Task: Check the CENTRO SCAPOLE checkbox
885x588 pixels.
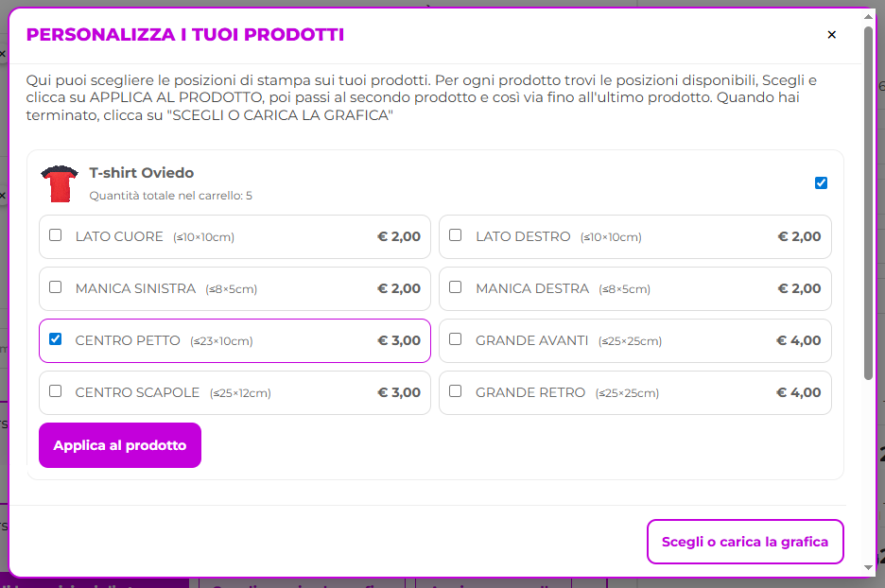Action: [x=56, y=391]
